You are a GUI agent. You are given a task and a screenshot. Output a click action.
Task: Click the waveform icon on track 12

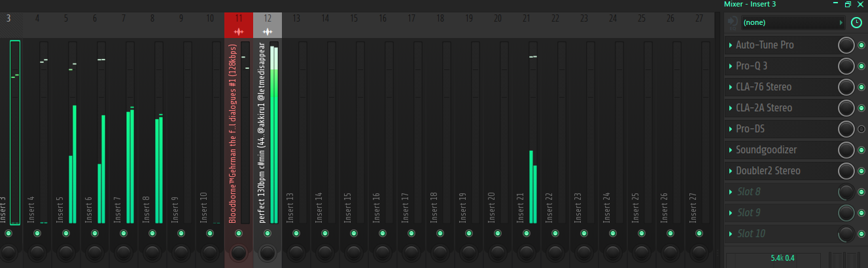point(268,31)
